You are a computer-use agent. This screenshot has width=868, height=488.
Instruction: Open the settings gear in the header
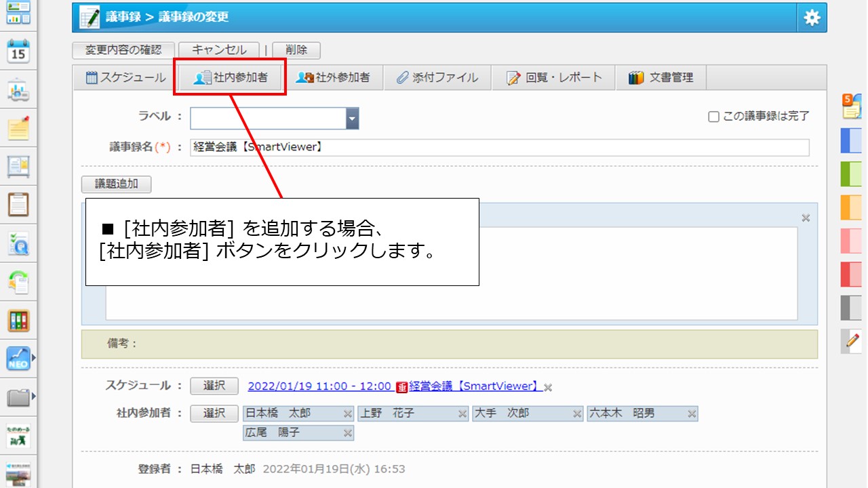812,18
